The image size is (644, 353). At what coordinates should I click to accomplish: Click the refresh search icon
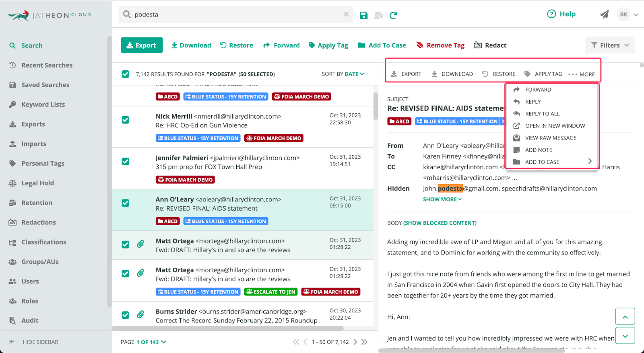pos(393,15)
